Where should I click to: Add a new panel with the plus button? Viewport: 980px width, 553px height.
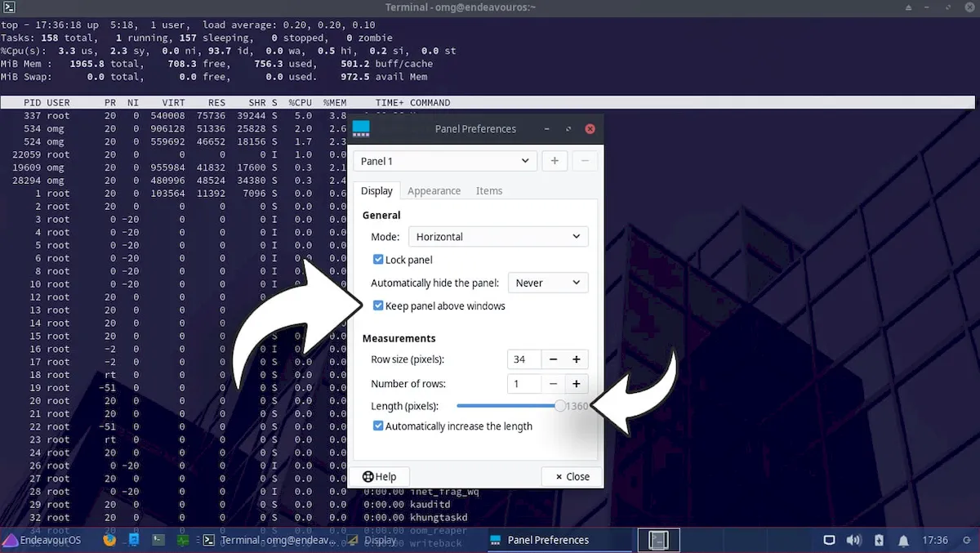pos(555,161)
